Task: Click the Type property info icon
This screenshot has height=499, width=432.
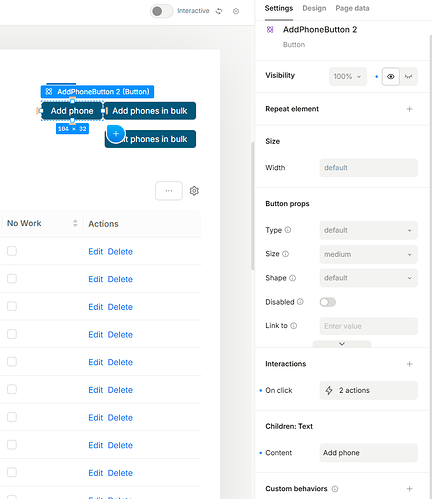Action: pyautogui.click(x=288, y=230)
